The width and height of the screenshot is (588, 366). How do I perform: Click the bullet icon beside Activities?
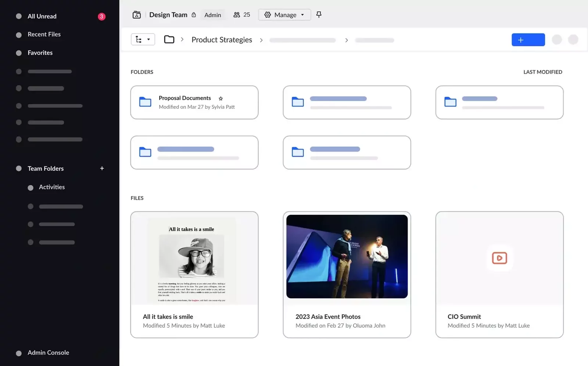[x=31, y=188]
